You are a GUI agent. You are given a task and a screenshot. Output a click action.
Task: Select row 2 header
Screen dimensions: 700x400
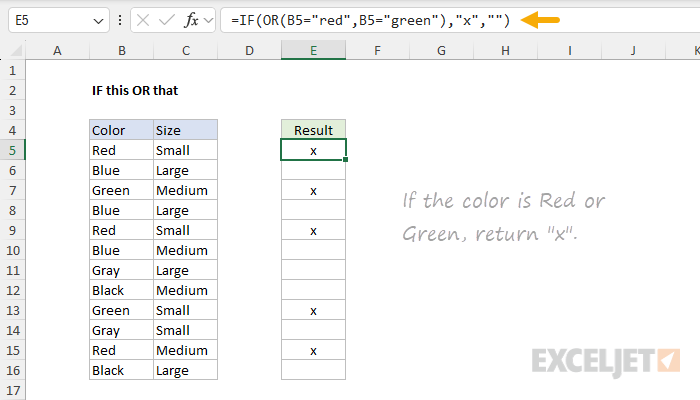coord(12,91)
